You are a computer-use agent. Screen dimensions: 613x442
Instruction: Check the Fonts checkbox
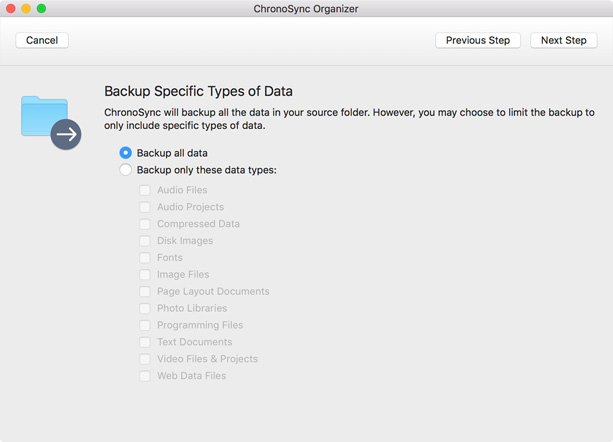[x=145, y=258]
